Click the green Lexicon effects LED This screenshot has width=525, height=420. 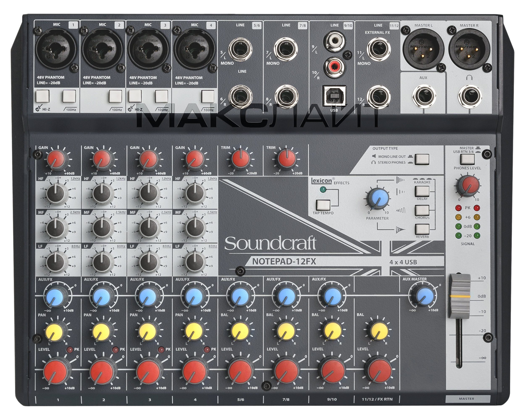(x=323, y=189)
